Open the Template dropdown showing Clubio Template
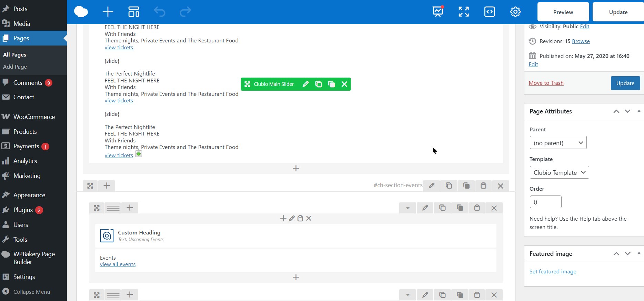This screenshot has width=644, height=301. (x=559, y=172)
